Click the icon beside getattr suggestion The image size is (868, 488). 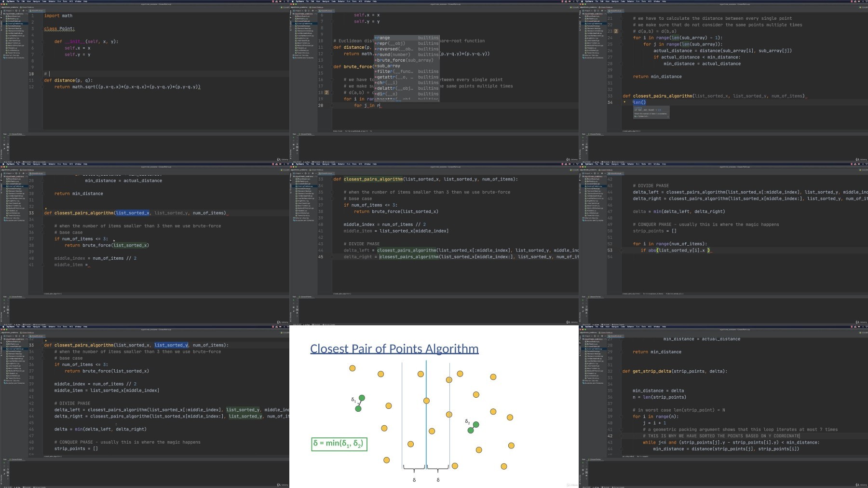[376, 77]
